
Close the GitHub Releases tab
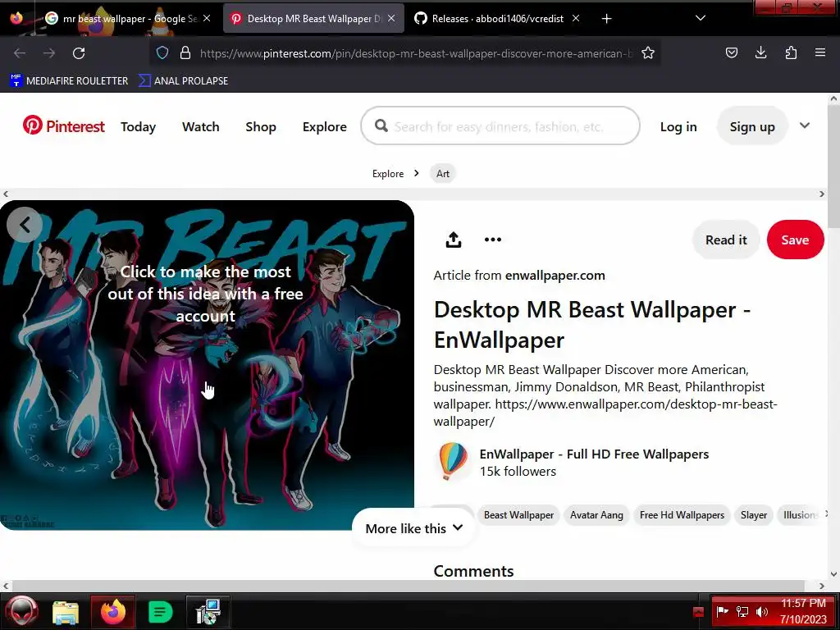[x=575, y=18]
